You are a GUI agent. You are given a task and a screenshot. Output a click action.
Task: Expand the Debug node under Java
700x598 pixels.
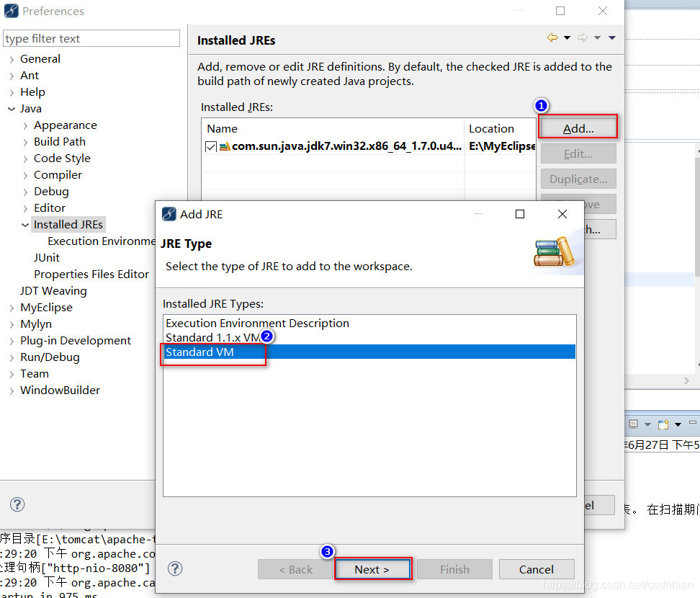[x=25, y=192]
